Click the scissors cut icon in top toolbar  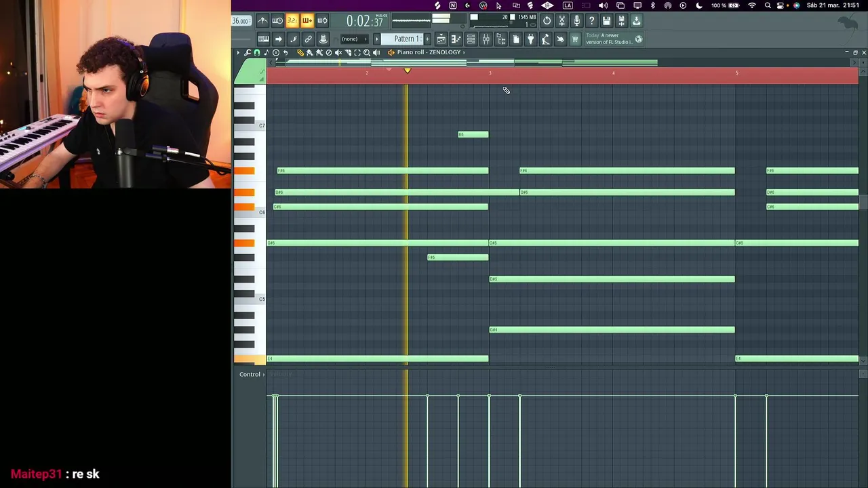561,21
